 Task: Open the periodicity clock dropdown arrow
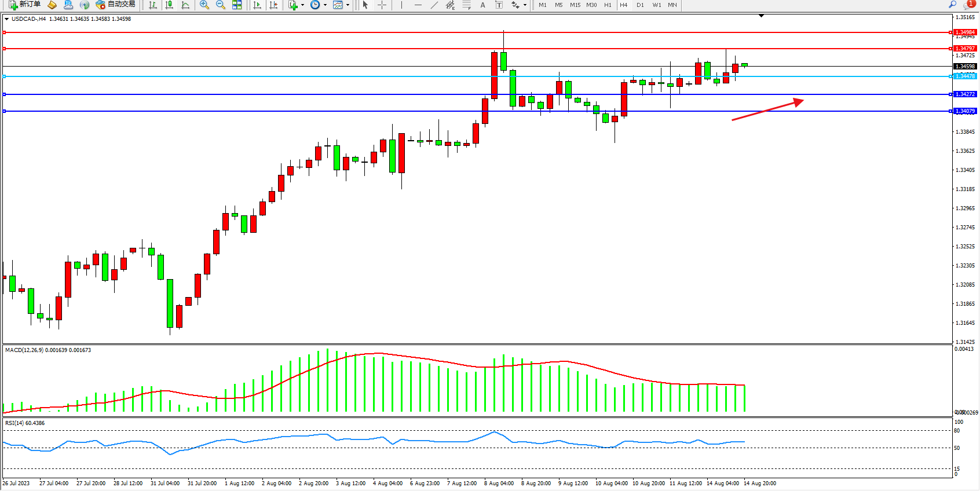click(325, 5)
